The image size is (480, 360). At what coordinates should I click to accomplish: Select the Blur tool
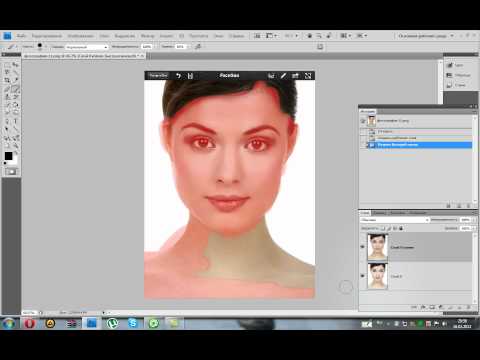tap(7, 113)
